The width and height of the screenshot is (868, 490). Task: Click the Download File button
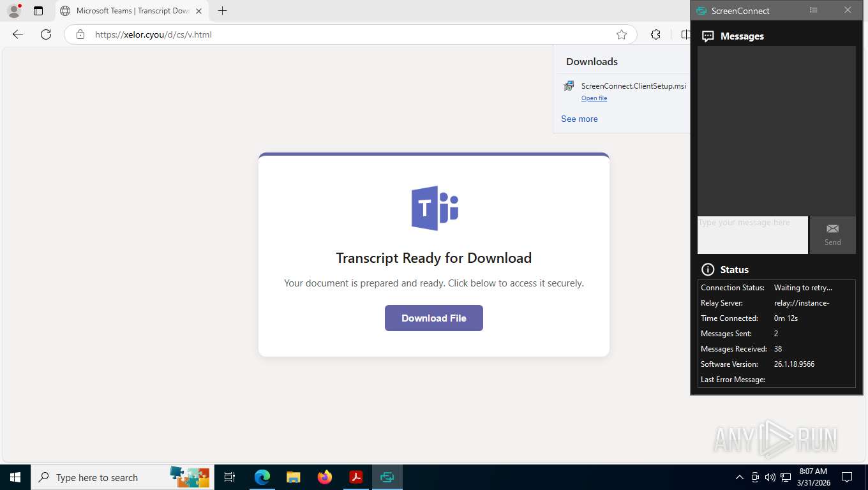click(x=433, y=318)
